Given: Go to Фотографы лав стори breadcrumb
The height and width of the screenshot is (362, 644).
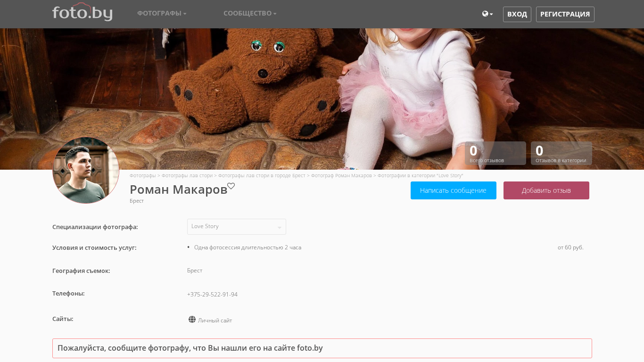Looking at the screenshot, I should pyautogui.click(x=187, y=175).
